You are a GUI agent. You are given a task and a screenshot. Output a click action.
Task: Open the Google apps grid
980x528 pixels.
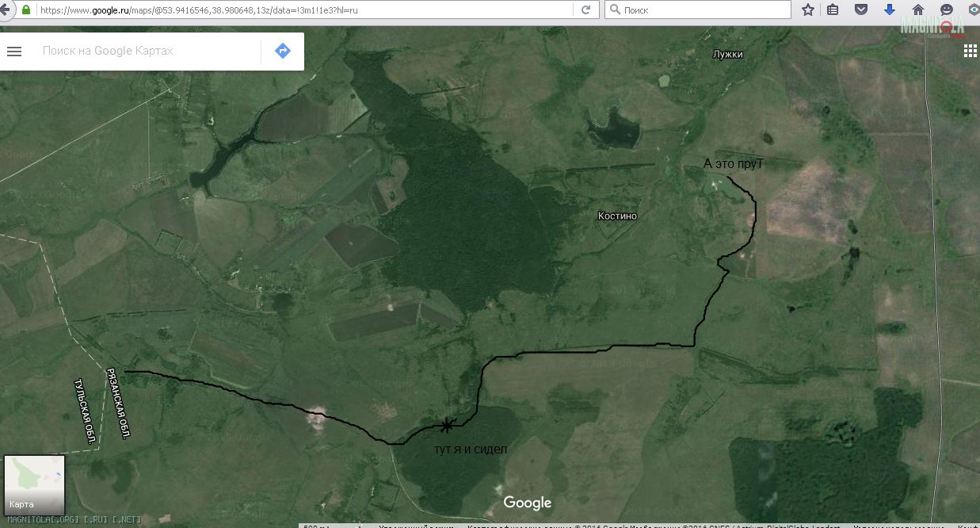click(970, 52)
